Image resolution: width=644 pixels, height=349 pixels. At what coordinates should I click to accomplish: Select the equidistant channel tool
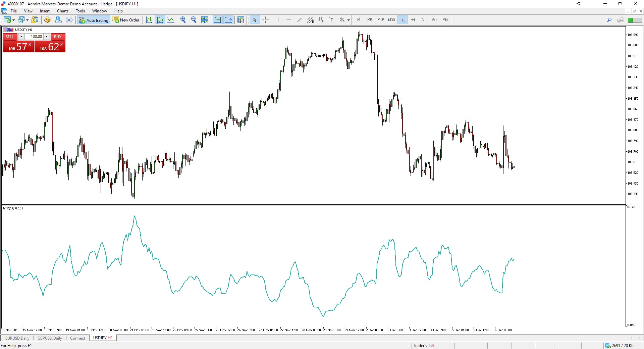310,20
